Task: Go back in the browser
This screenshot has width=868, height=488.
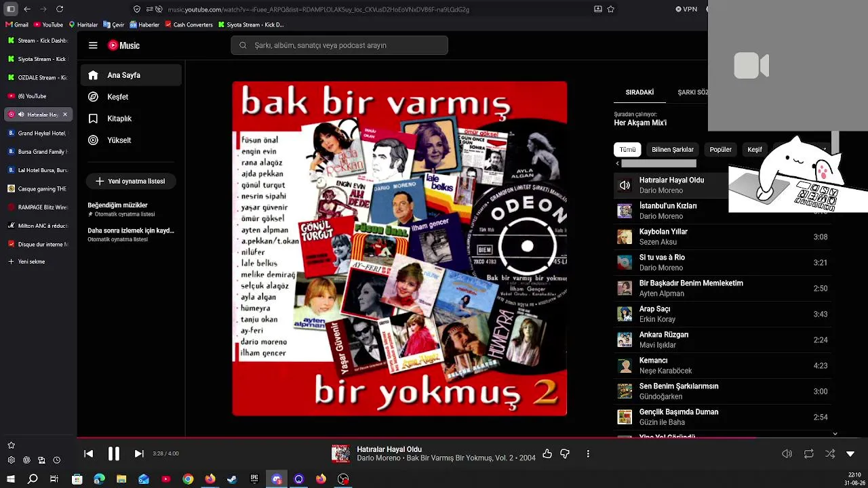Action: click(26, 9)
